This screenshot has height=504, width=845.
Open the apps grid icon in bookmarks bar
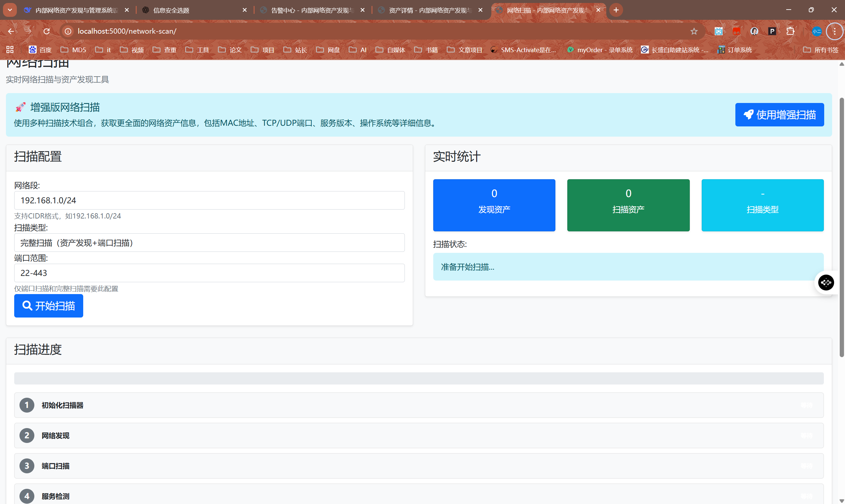(10, 50)
